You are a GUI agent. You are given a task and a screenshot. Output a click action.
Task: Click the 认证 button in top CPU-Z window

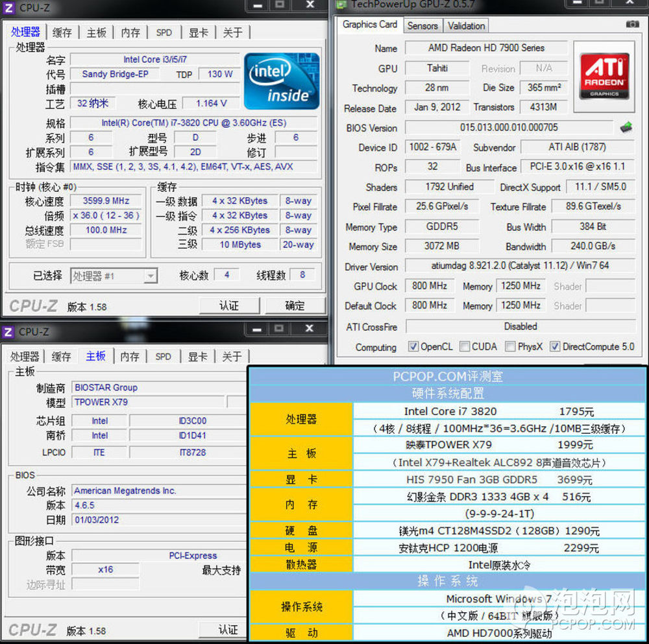point(229,305)
